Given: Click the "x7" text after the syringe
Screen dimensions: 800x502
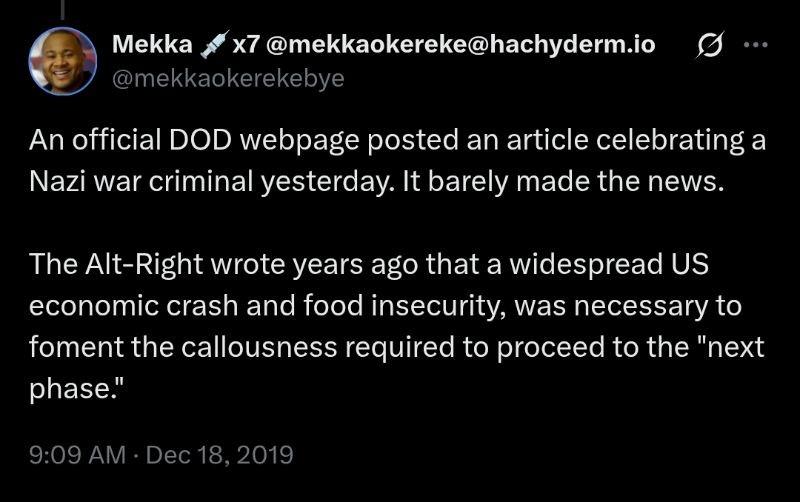Looking at the screenshot, I should [x=245, y=45].
